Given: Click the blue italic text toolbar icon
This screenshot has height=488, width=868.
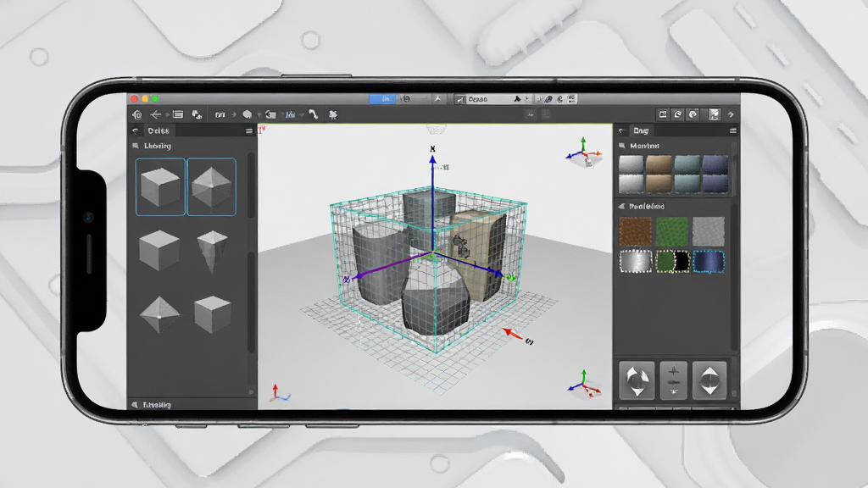Looking at the screenshot, I should [290, 114].
